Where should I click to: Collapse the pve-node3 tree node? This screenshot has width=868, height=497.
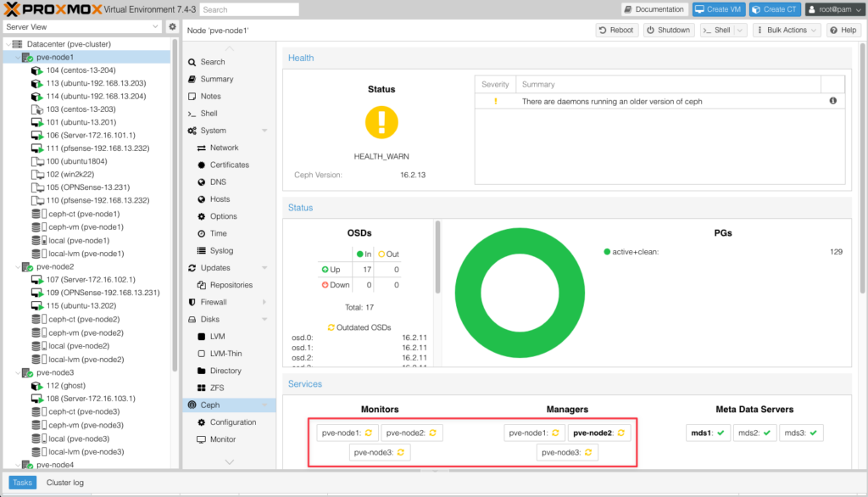tap(18, 372)
